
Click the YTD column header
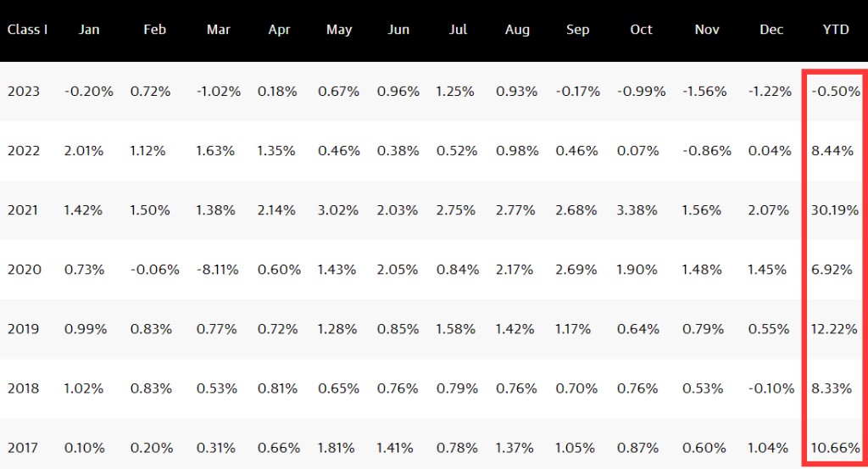[x=835, y=30]
